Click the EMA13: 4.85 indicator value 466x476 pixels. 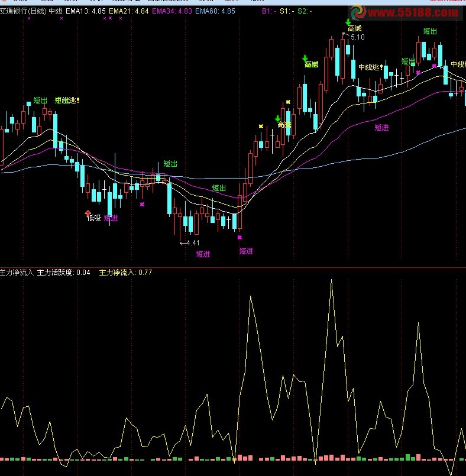point(86,11)
